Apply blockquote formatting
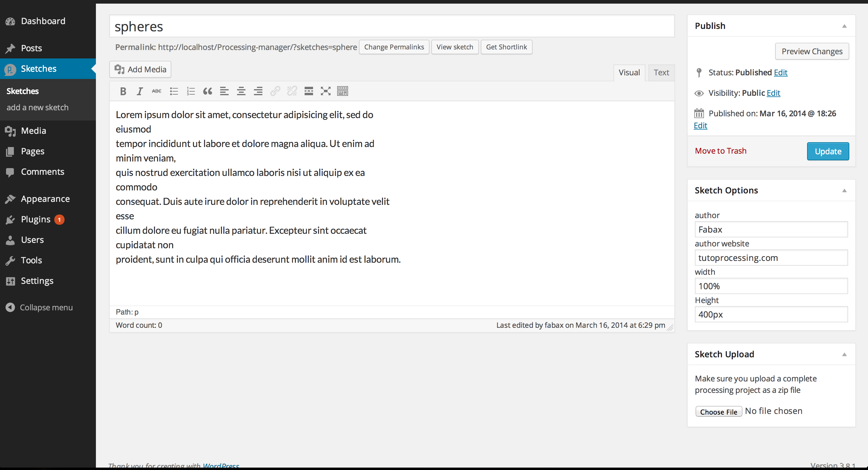 [x=207, y=91]
